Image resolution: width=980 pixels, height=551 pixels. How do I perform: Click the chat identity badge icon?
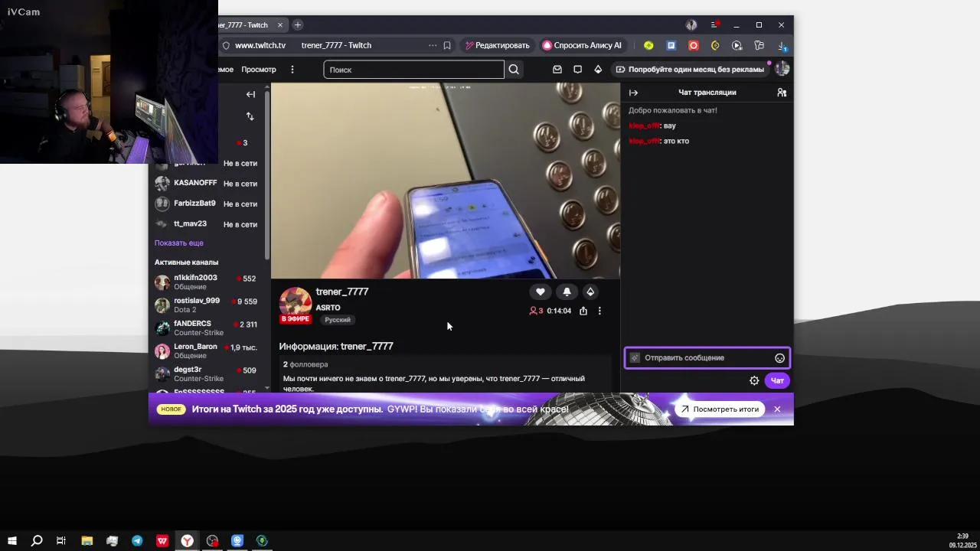pos(635,358)
